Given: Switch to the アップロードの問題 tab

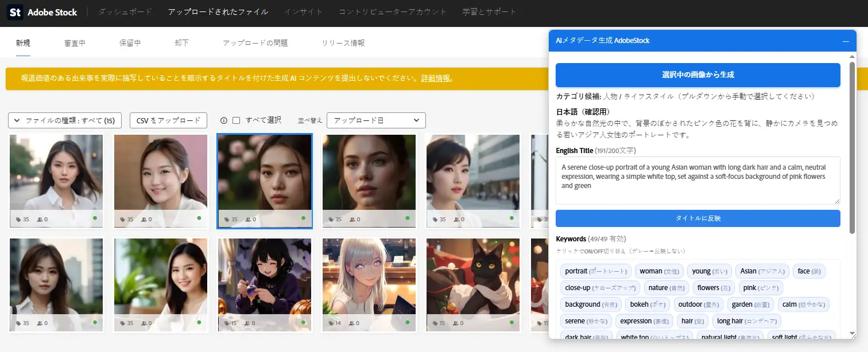Looking at the screenshot, I should (255, 43).
